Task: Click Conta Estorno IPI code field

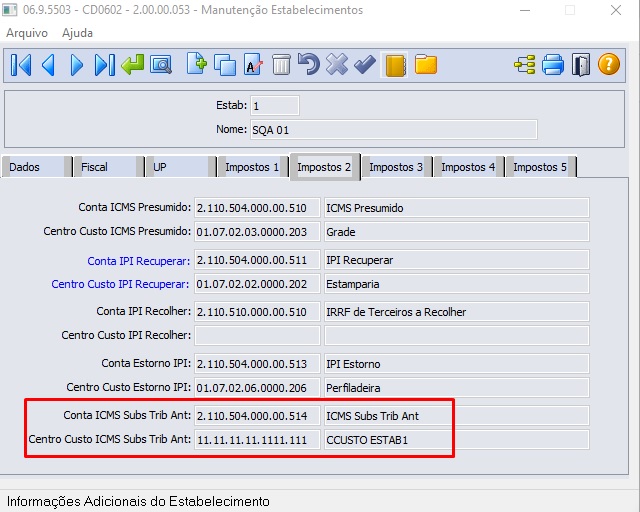Action: [x=257, y=364]
